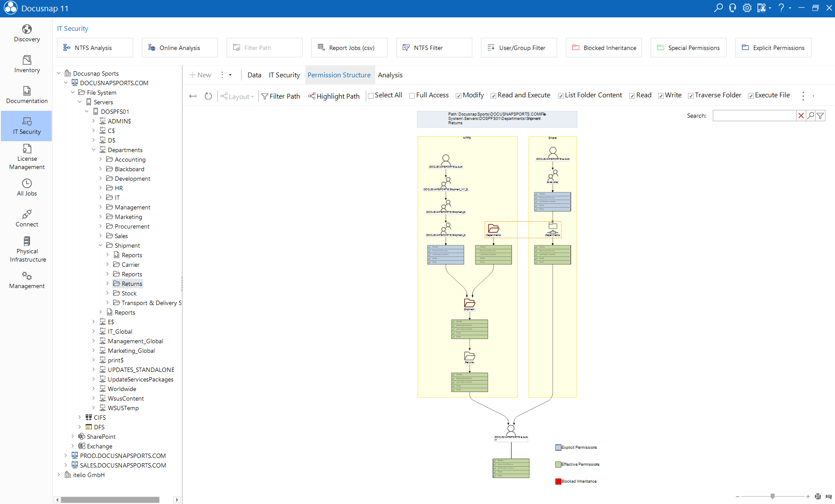Image resolution: width=835 pixels, height=504 pixels.
Task: Open the Layout dropdown
Action: click(x=237, y=96)
